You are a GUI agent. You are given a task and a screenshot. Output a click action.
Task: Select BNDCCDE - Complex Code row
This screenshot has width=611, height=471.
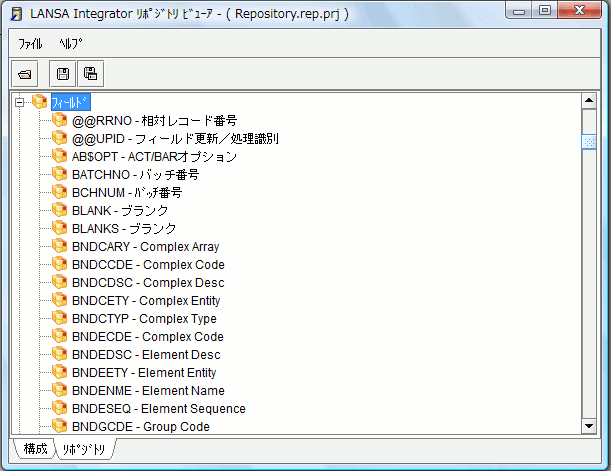[148, 264]
